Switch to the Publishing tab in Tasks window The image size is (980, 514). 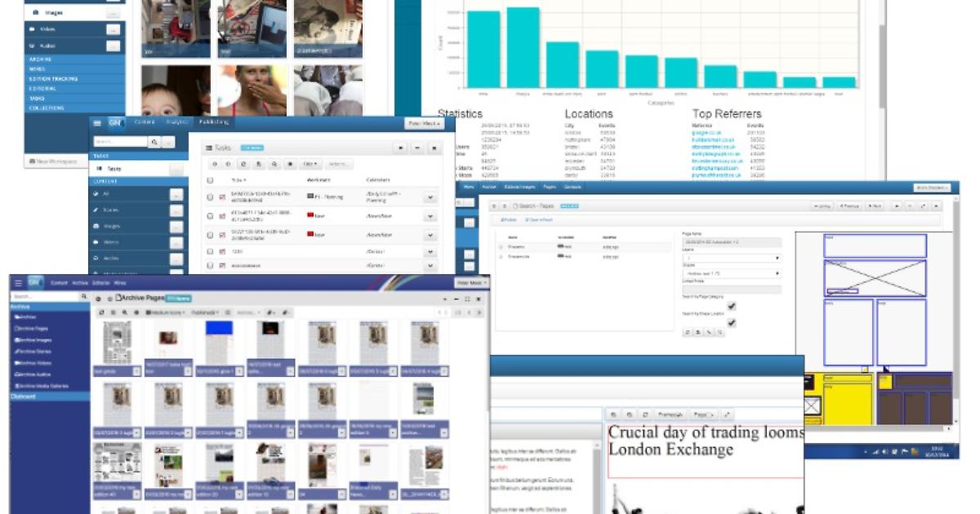(215, 122)
